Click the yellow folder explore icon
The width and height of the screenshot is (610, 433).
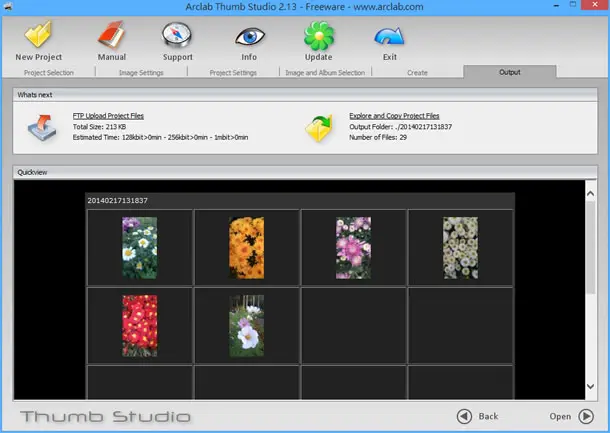coord(319,128)
